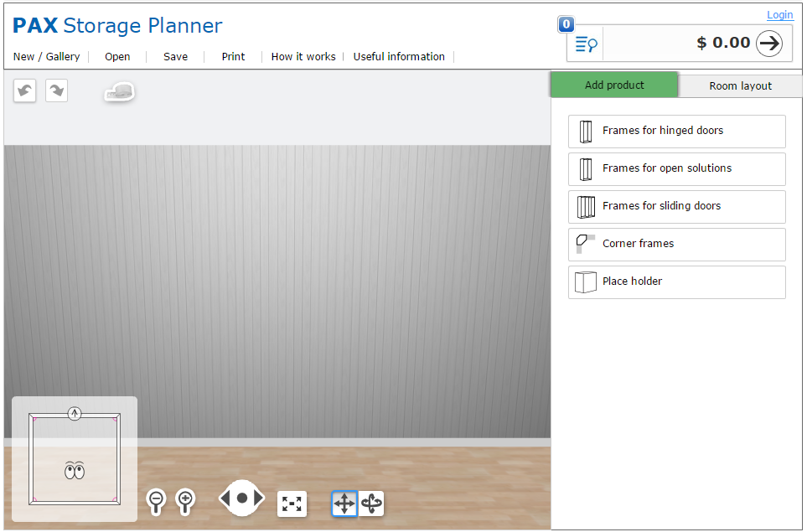Select the measuring tape tool

click(120, 92)
